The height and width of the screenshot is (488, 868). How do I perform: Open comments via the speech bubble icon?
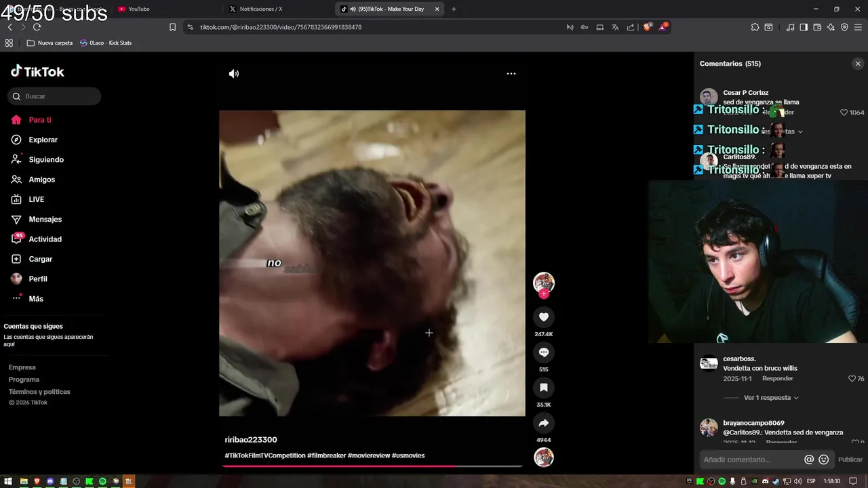click(544, 352)
